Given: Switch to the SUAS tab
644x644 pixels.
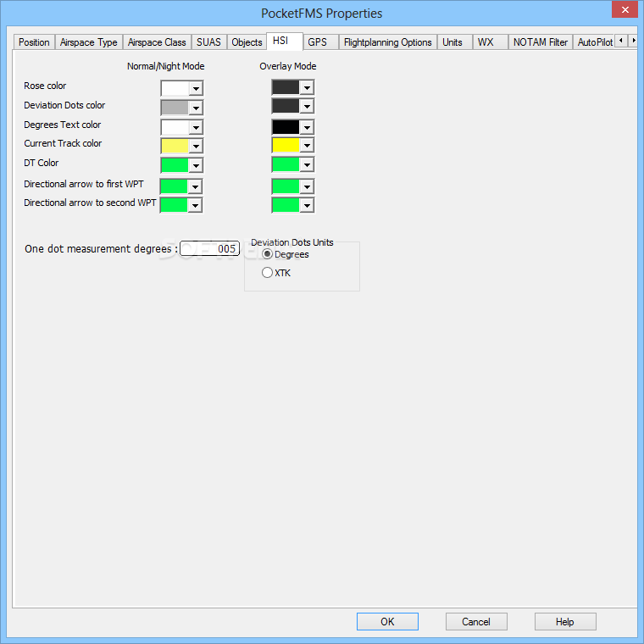Looking at the screenshot, I should (208, 42).
